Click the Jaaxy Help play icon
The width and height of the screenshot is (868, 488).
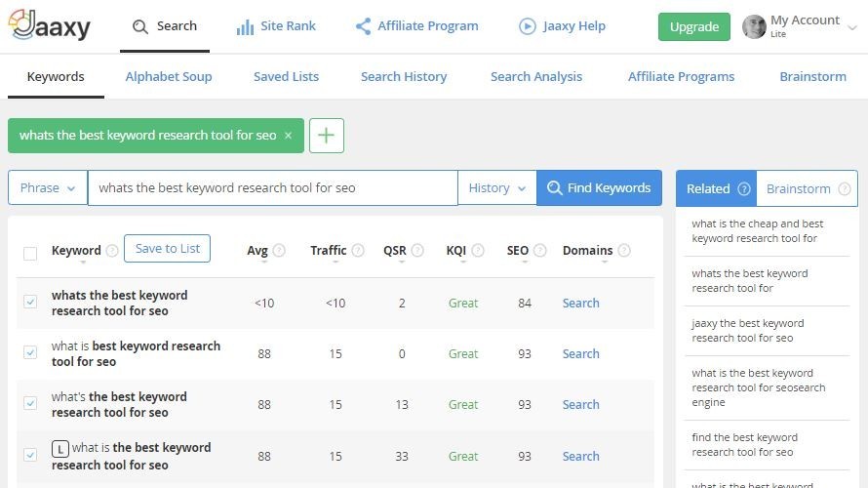[x=527, y=26]
